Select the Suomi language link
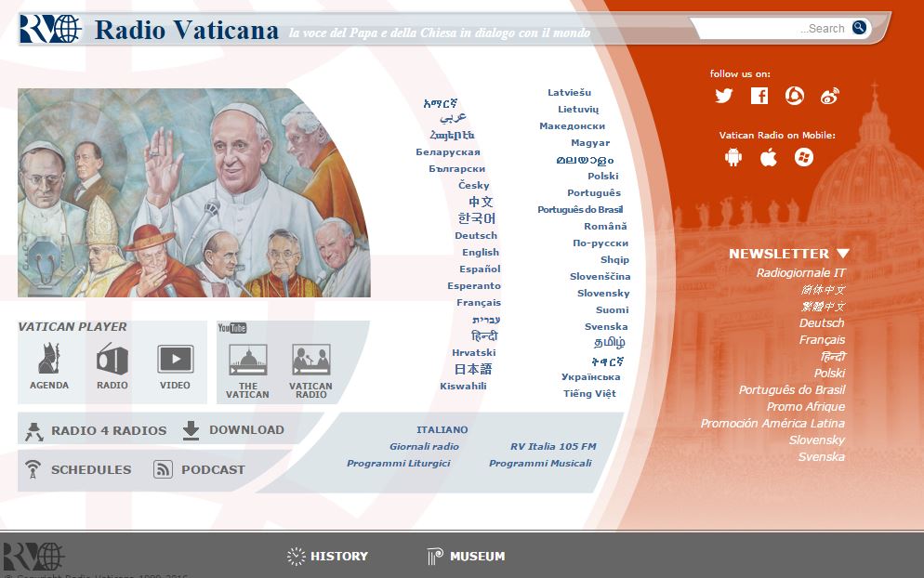 pyautogui.click(x=612, y=310)
